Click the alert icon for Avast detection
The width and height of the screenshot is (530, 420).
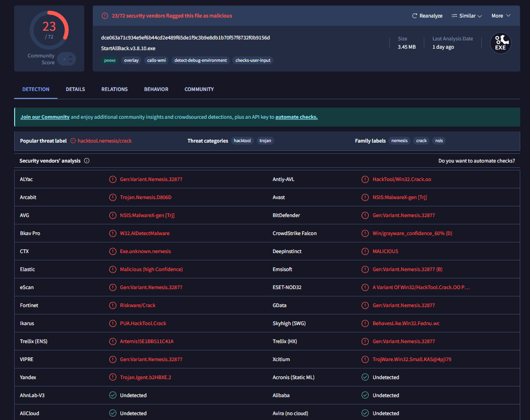point(365,197)
